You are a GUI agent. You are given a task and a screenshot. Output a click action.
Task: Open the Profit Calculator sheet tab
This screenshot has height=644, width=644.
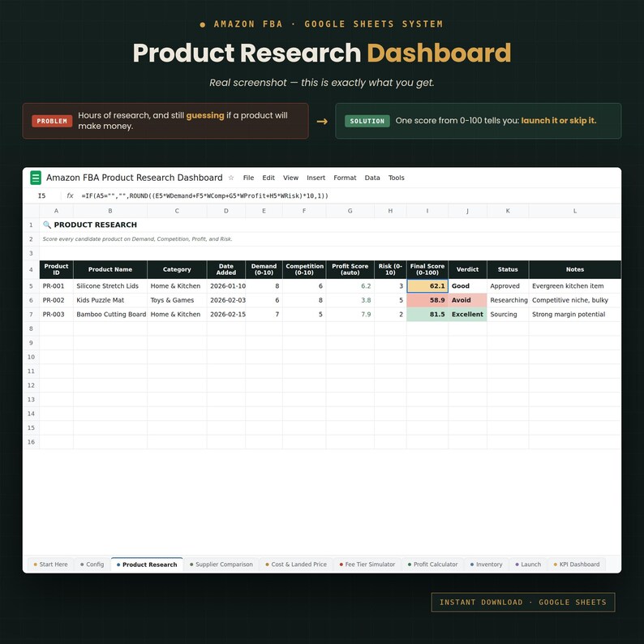click(x=433, y=565)
